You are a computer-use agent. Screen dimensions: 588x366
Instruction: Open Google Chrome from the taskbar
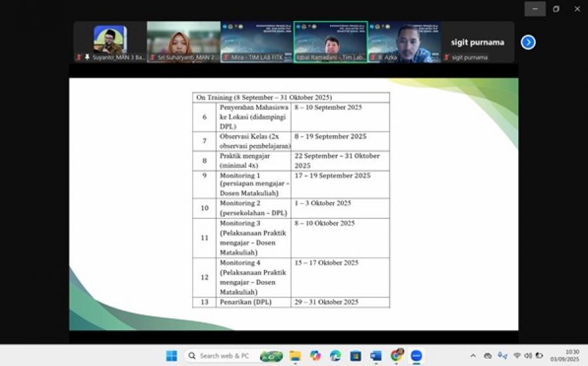[396, 356]
